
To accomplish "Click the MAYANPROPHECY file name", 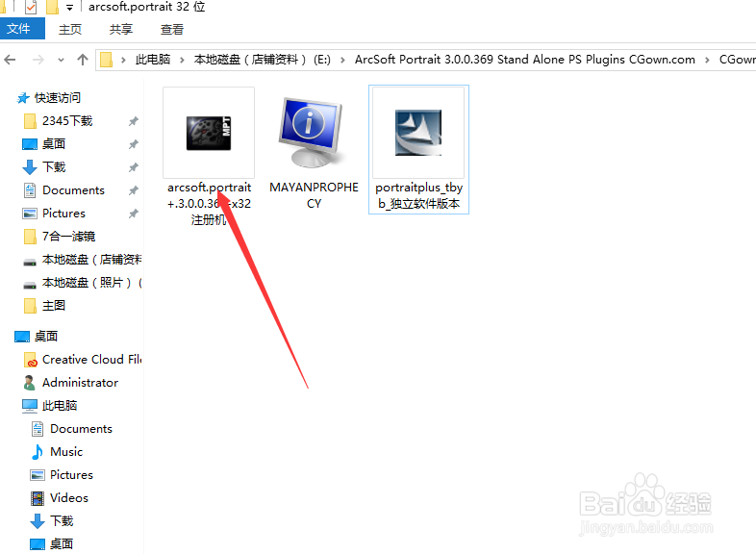I will (x=314, y=195).
